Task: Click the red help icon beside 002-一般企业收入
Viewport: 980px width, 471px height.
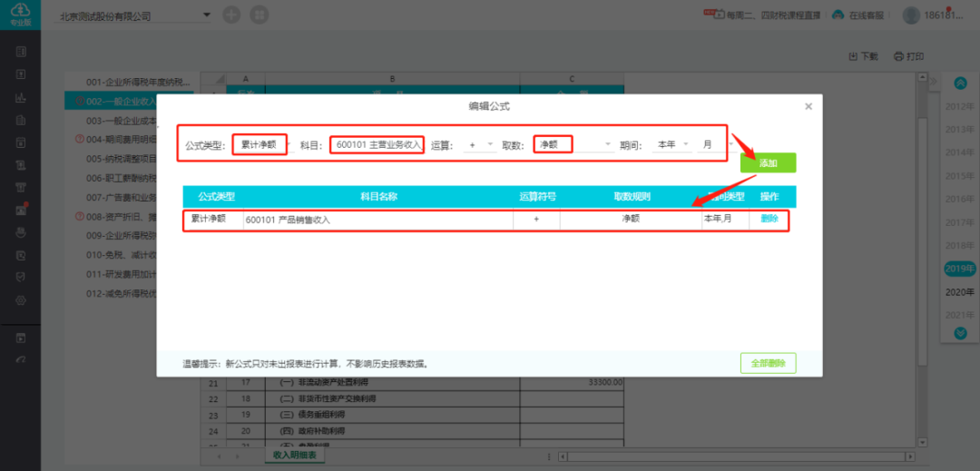Action: coord(79,102)
